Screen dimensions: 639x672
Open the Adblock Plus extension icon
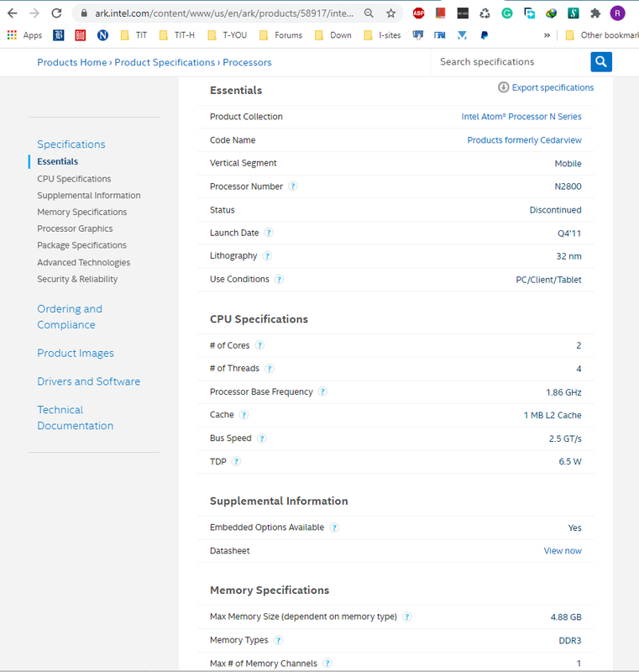pos(418,13)
